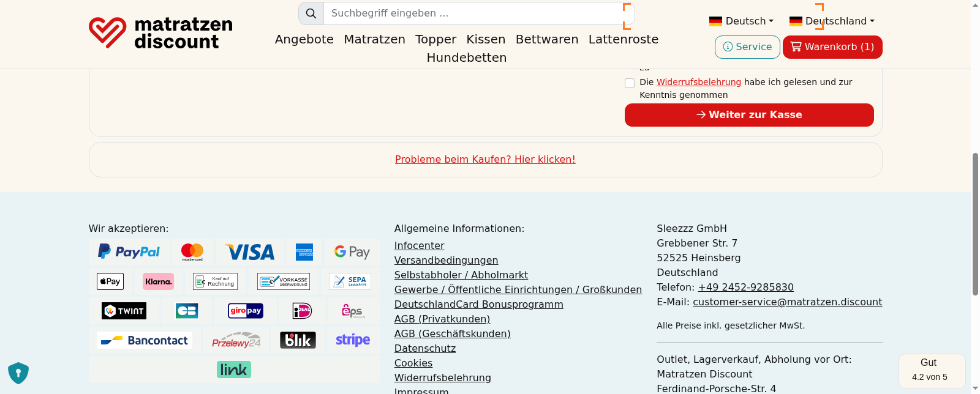Open the Datenschutz link
The height and width of the screenshot is (394, 980).
425,348
